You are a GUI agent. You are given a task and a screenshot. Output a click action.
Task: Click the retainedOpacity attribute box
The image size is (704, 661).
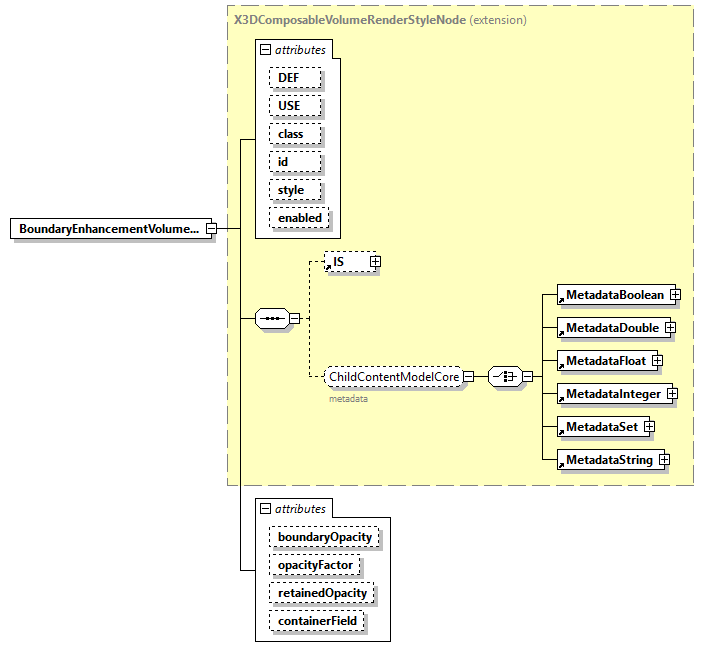(x=321, y=593)
